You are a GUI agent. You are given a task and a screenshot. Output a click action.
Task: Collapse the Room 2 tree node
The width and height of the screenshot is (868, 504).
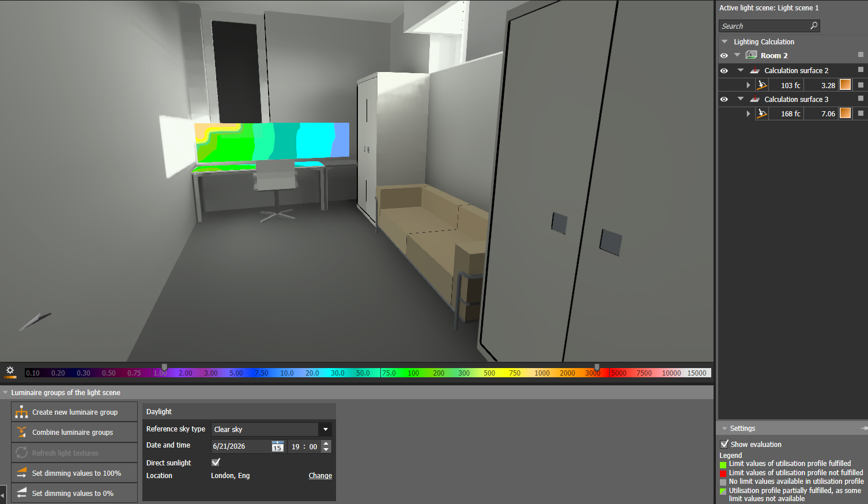(737, 55)
